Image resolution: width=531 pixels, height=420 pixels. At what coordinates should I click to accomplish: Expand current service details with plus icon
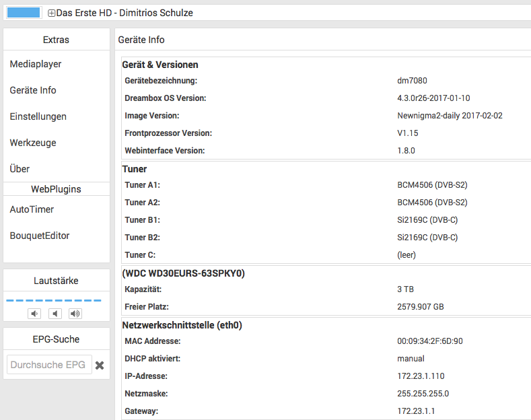click(52, 13)
